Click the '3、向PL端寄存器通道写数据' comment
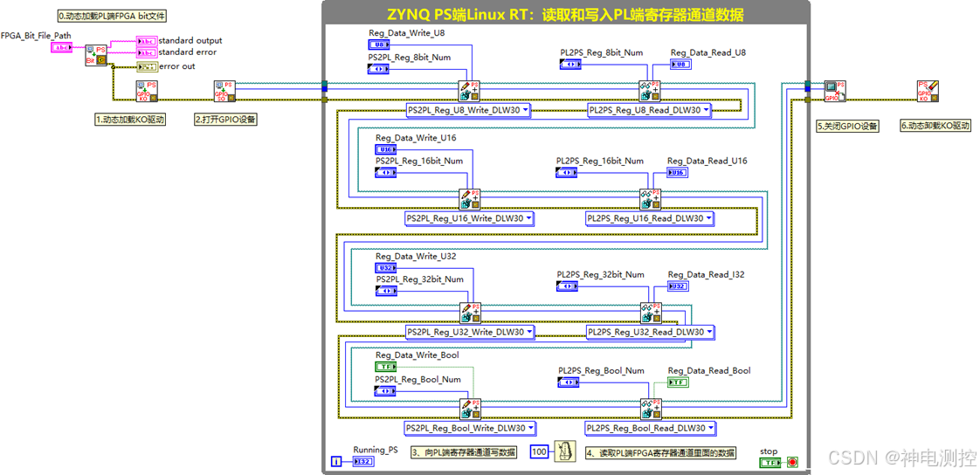This screenshot has height=475, width=980. (x=464, y=452)
